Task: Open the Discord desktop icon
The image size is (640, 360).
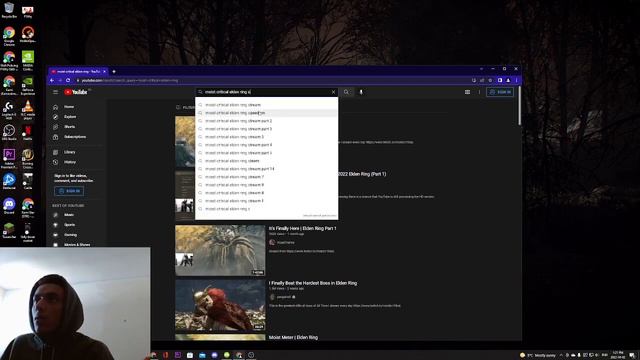Action: coord(9,206)
